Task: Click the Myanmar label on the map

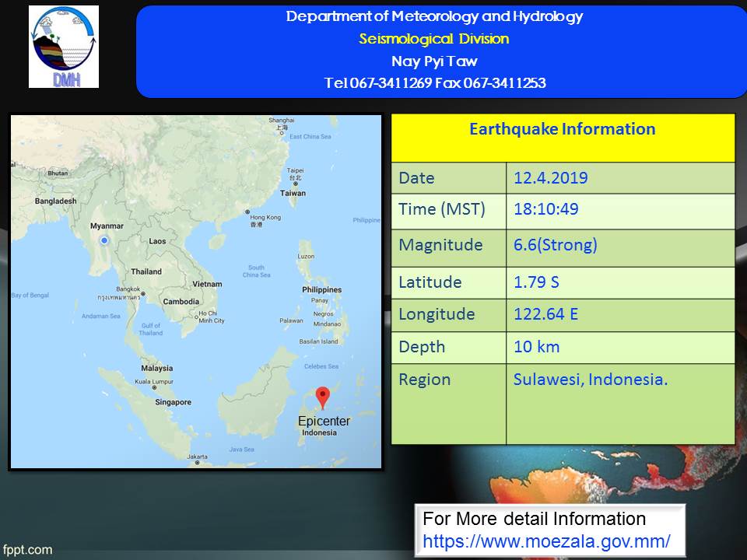Action: (x=107, y=226)
